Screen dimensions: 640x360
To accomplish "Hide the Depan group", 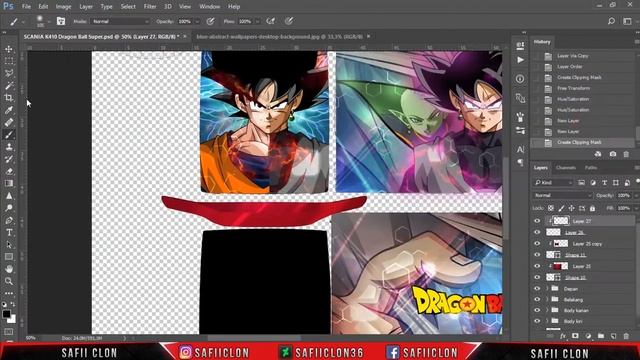I will (537, 289).
